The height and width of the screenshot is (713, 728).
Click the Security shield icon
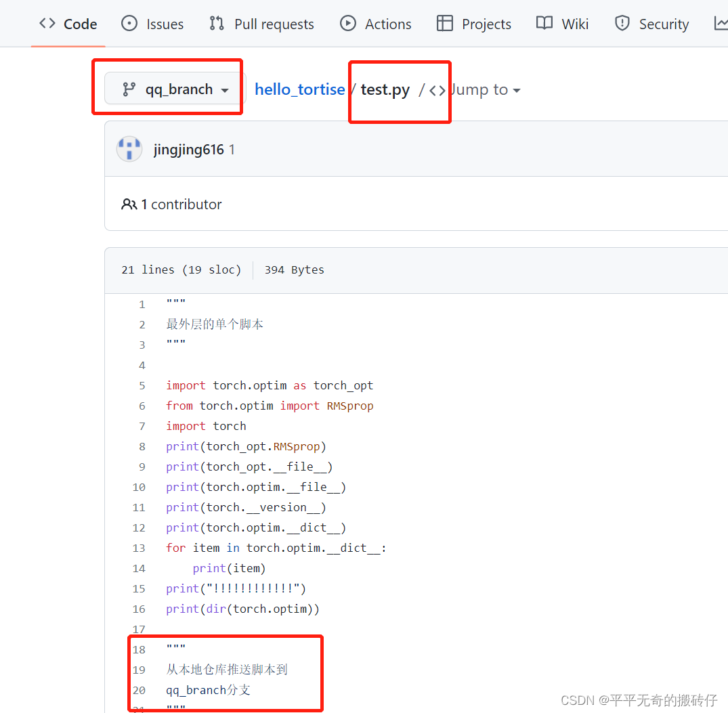click(622, 23)
